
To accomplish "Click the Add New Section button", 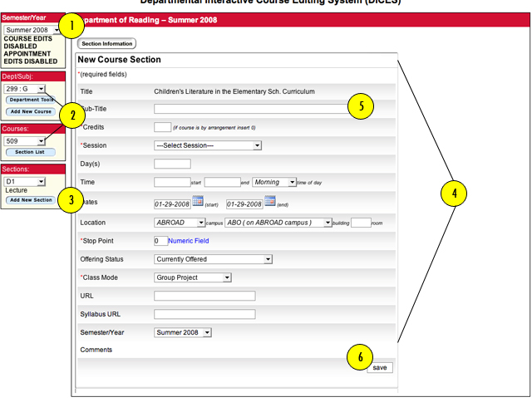I will [x=31, y=200].
